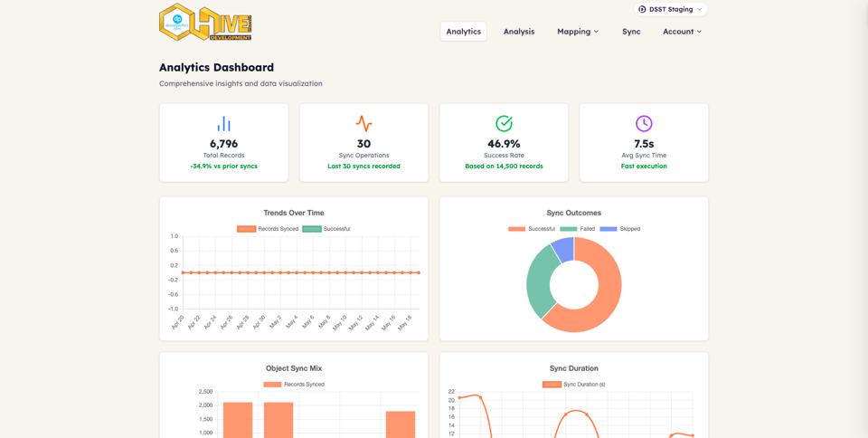The image size is (868, 438).
Task: Toggle Successful legend in Sync Outcomes
Action: [532, 229]
